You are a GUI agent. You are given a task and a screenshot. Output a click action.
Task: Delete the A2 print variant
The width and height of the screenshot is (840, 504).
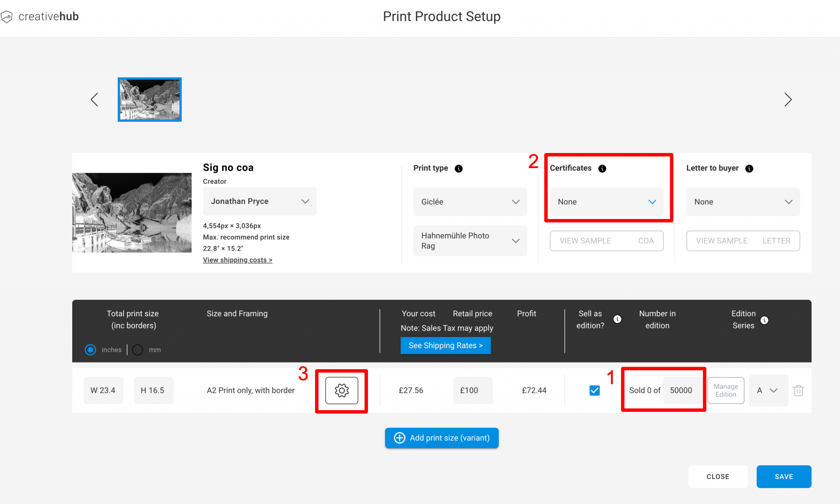click(798, 390)
